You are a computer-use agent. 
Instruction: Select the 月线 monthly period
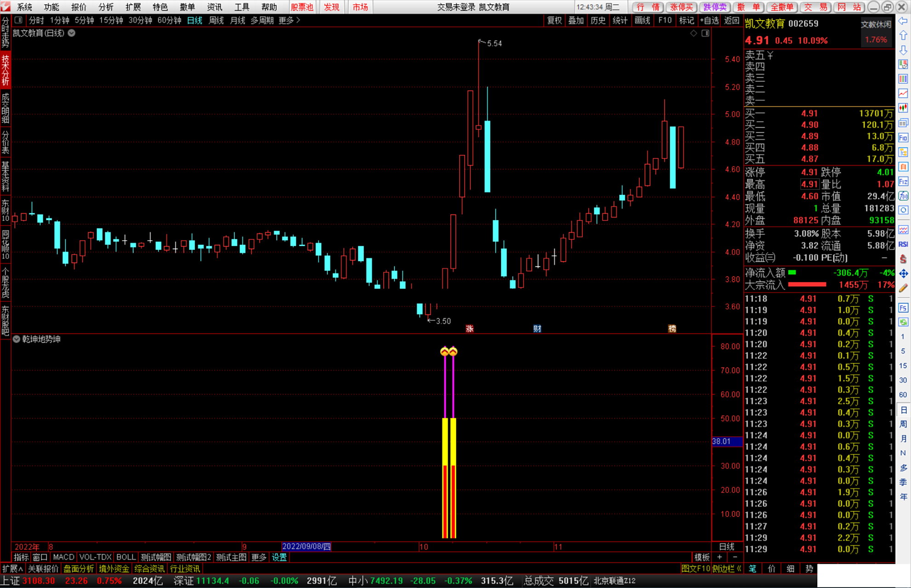tap(238, 20)
